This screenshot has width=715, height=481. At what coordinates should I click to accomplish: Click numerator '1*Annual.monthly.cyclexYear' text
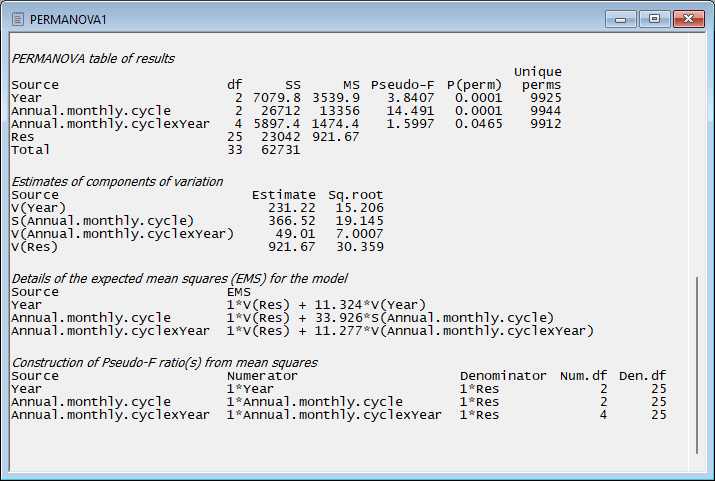[334, 415]
